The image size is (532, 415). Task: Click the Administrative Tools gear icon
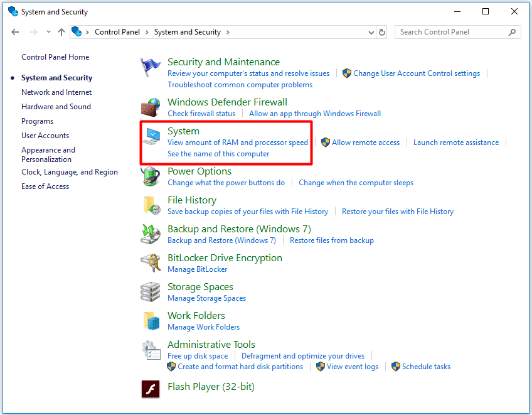pos(151,350)
